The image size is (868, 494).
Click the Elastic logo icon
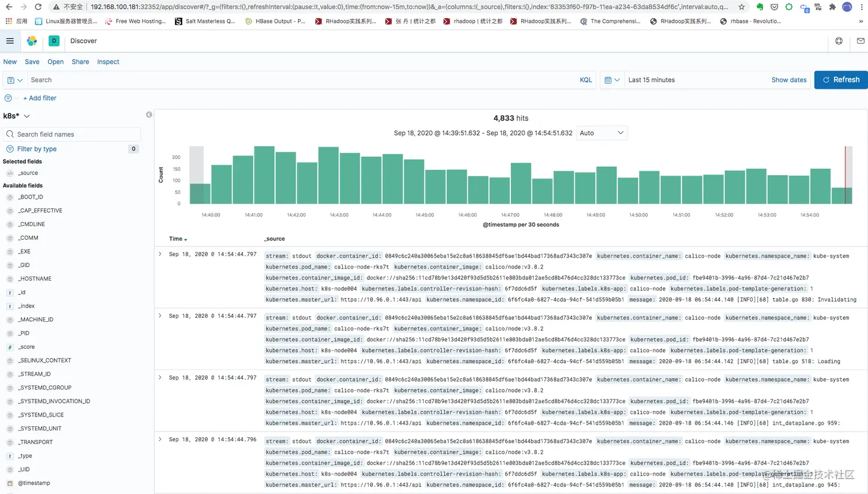tap(32, 41)
